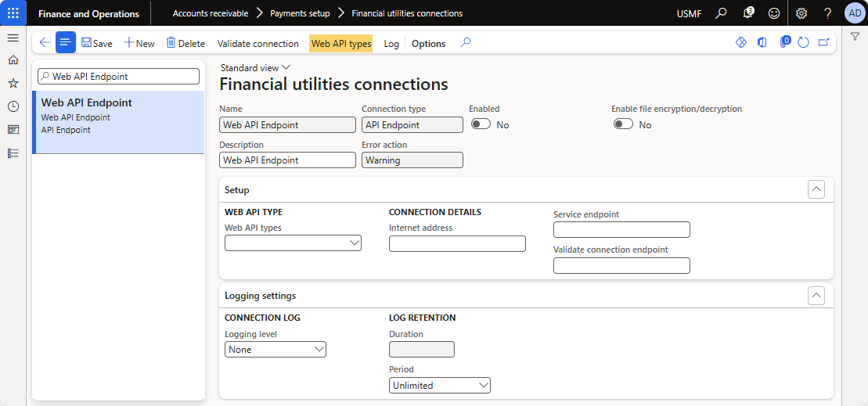Click the Internet address input field

click(457, 243)
